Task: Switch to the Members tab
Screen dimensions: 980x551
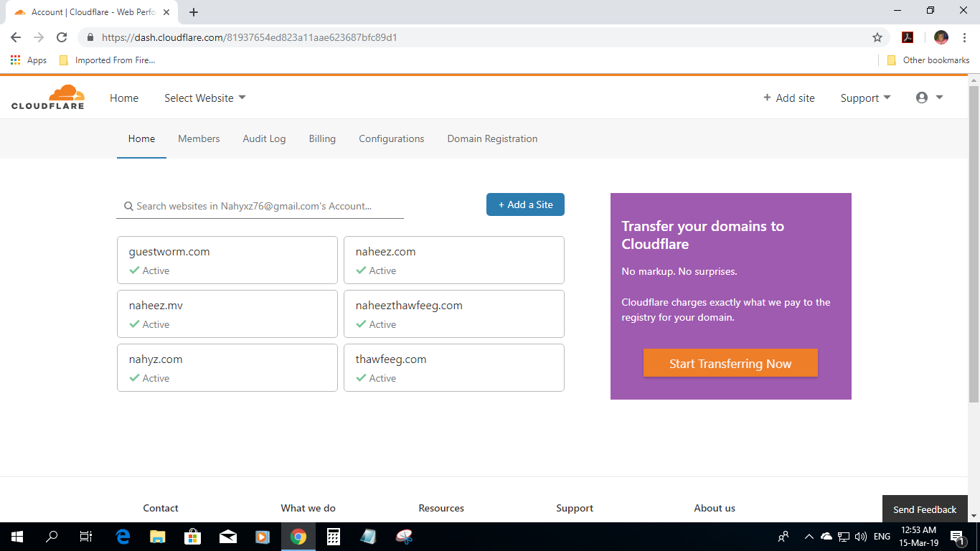Action: (x=199, y=138)
